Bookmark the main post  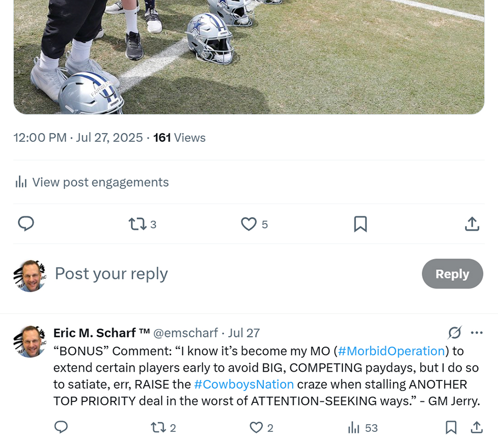[x=360, y=224]
